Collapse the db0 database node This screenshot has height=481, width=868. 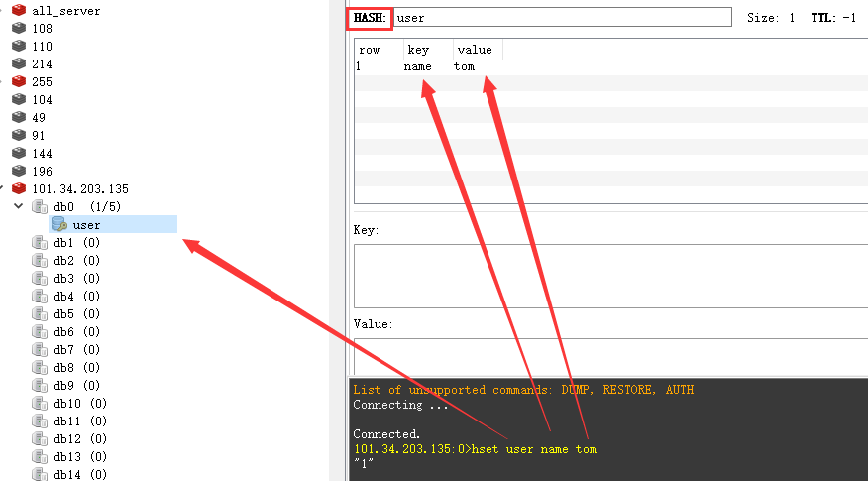18,206
